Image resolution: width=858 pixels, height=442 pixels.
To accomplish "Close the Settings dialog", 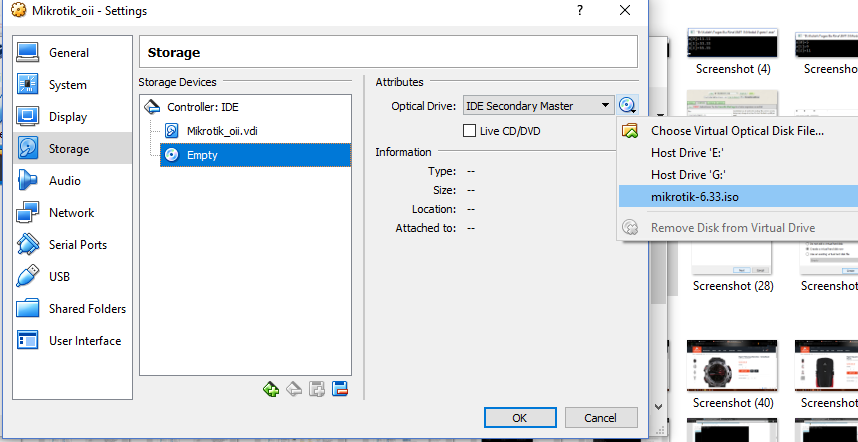I will pos(625,10).
